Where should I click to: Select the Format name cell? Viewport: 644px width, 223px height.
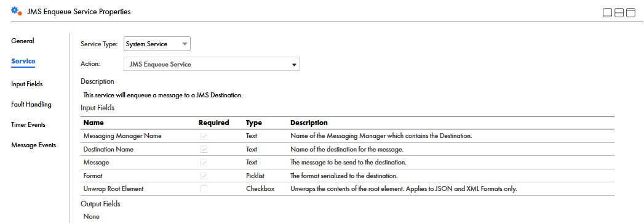coord(93,176)
